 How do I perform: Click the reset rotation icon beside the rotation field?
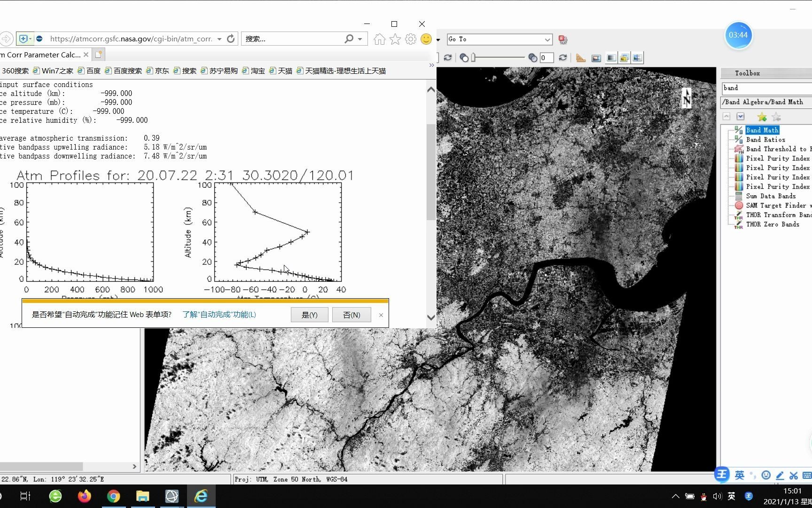pyautogui.click(x=563, y=57)
